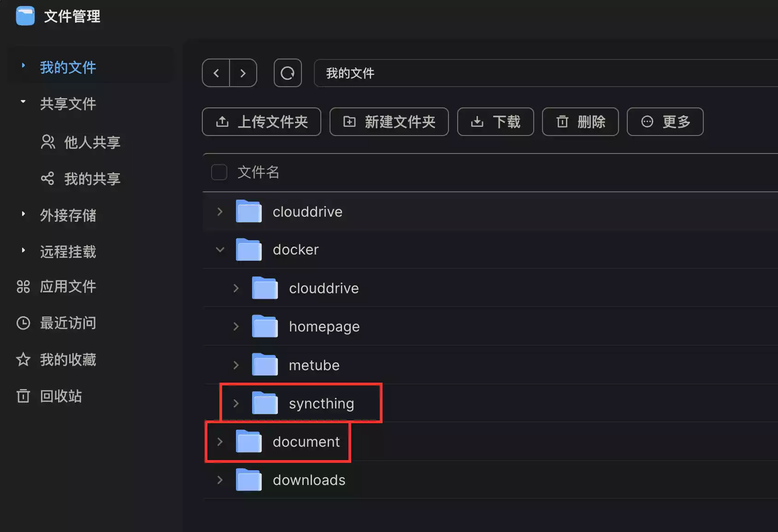This screenshot has width=778, height=532.
Task: Click the 上传文件夹 upload button
Action: [x=261, y=122]
